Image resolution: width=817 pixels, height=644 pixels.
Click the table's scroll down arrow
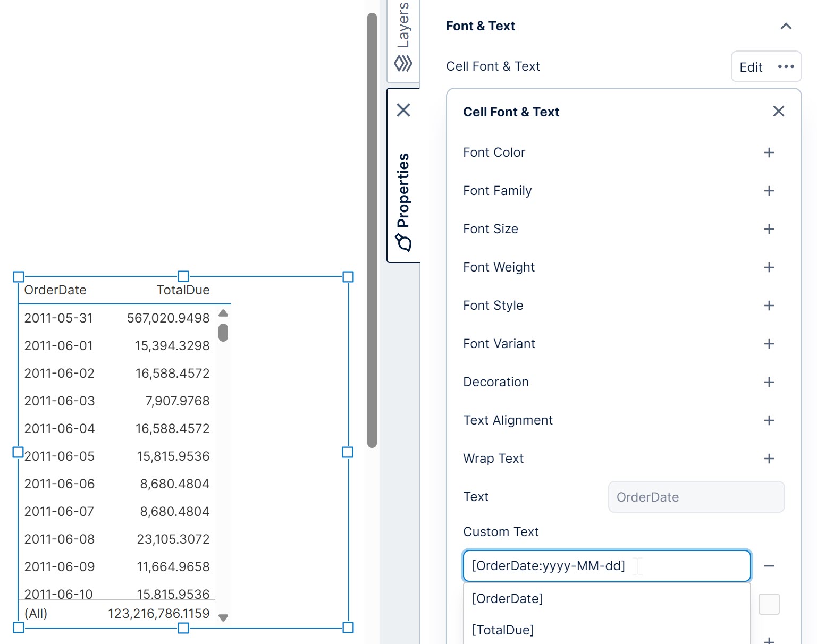pos(223,618)
